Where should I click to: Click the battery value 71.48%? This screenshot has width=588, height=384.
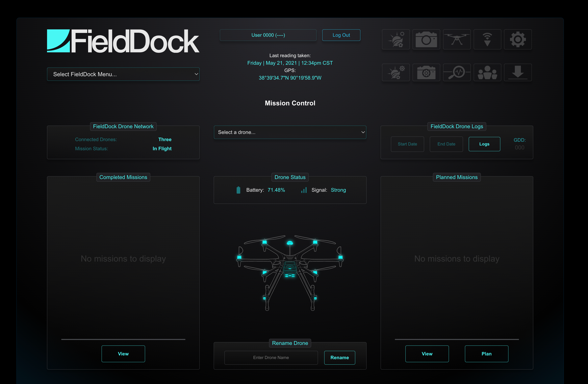click(276, 190)
